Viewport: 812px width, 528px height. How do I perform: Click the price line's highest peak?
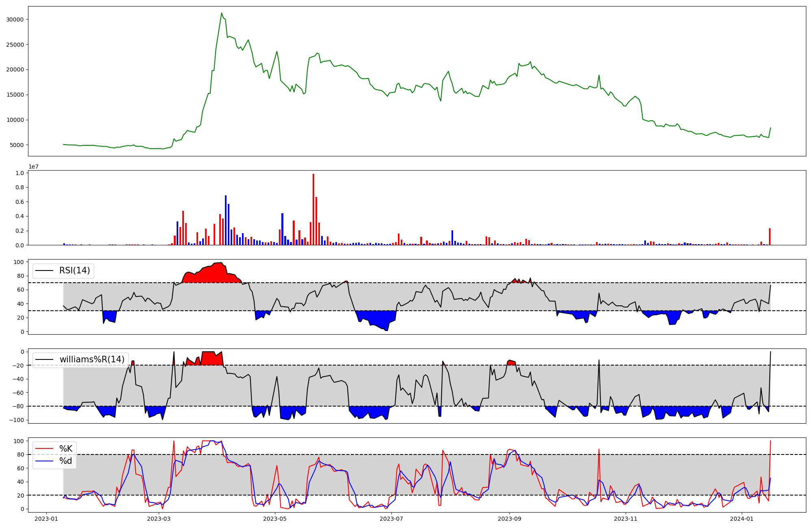222,13
